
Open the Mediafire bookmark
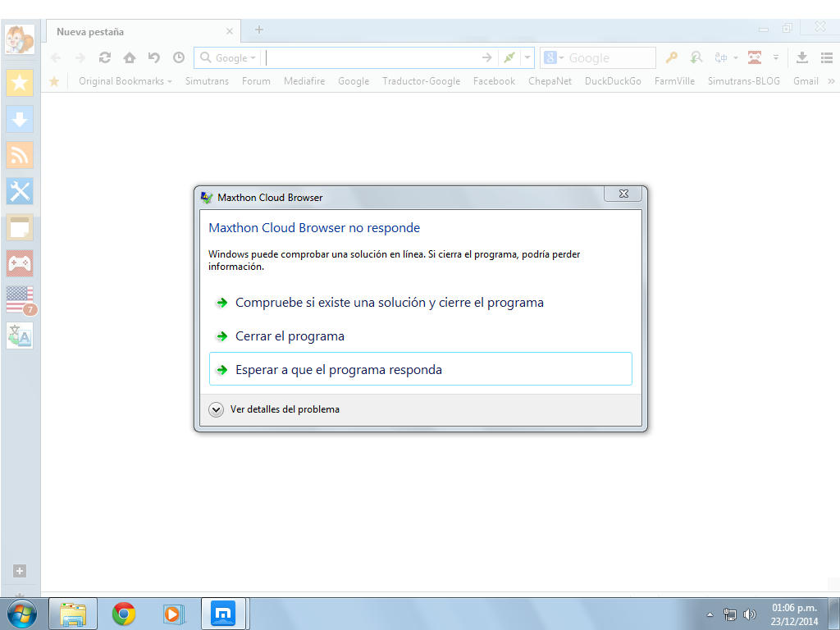(x=304, y=81)
